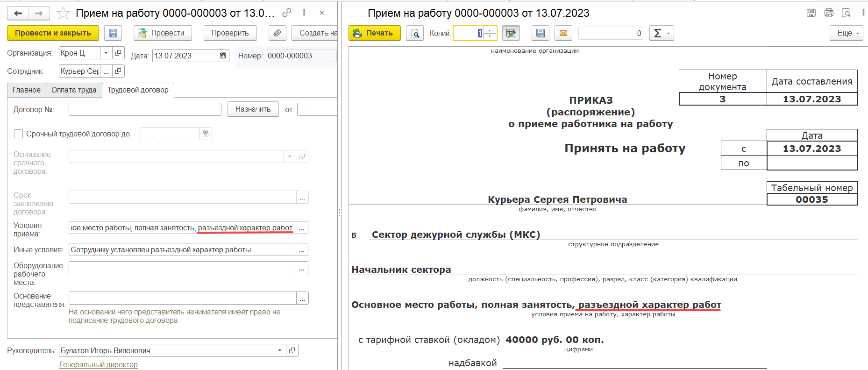868x370 pixels.
Task: Send the print form by email envelope icon
Action: coord(563,33)
